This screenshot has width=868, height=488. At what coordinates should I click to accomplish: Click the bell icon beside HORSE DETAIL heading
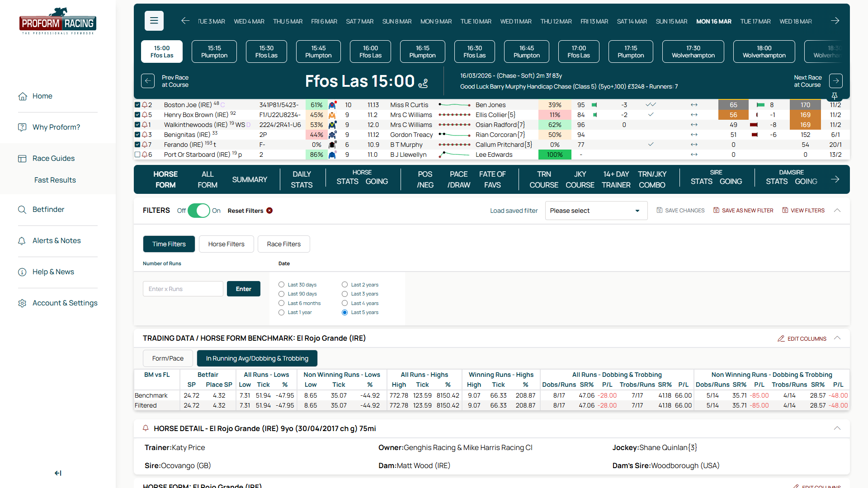point(146,428)
